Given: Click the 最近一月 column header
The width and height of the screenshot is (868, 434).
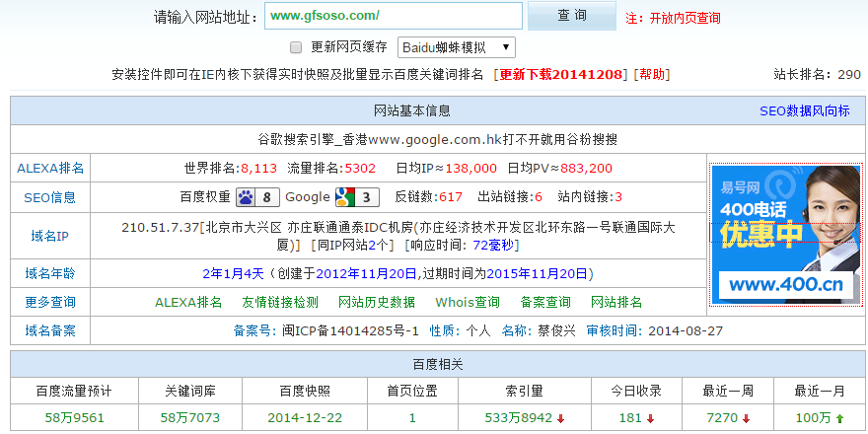Looking at the screenshot, I should click(x=820, y=392).
